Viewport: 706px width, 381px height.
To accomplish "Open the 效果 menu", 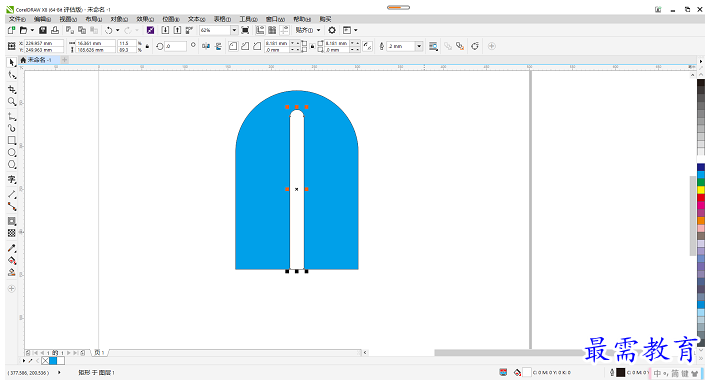I will pyautogui.click(x=145, y=19).
